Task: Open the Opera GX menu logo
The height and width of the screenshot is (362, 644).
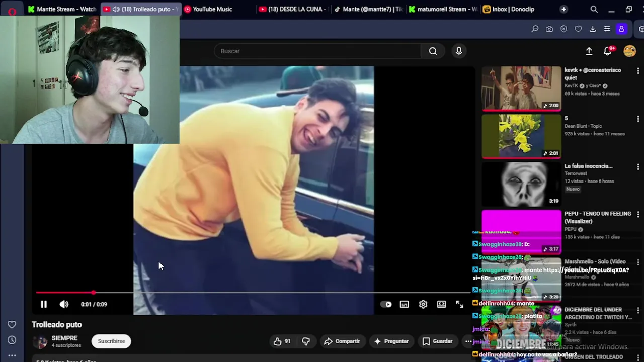Action: click(x=12, y=10)
